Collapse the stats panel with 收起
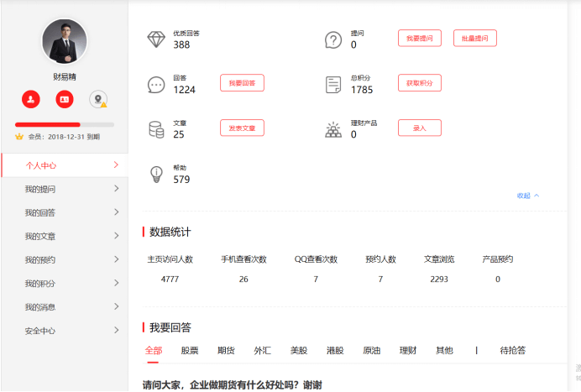Image resolution: width=581 pixels, height=392 pixels. coord(528,196)
